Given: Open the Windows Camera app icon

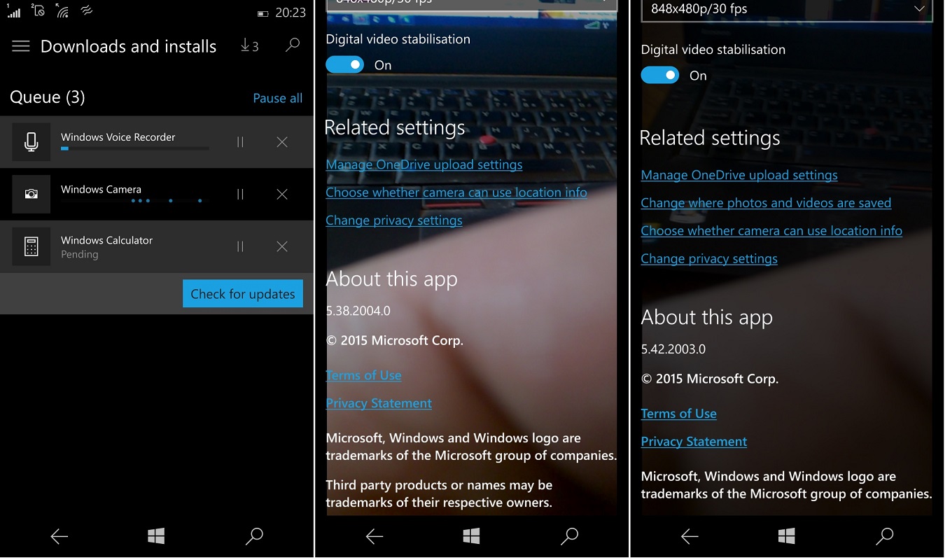Looking at the screenshot, I should coord(32,194).
